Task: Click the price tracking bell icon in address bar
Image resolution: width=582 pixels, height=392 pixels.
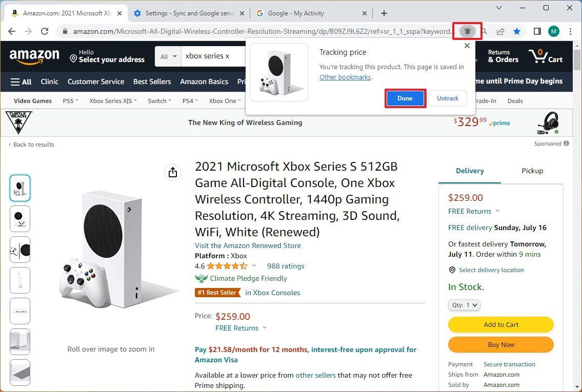Action: (467, 31)
